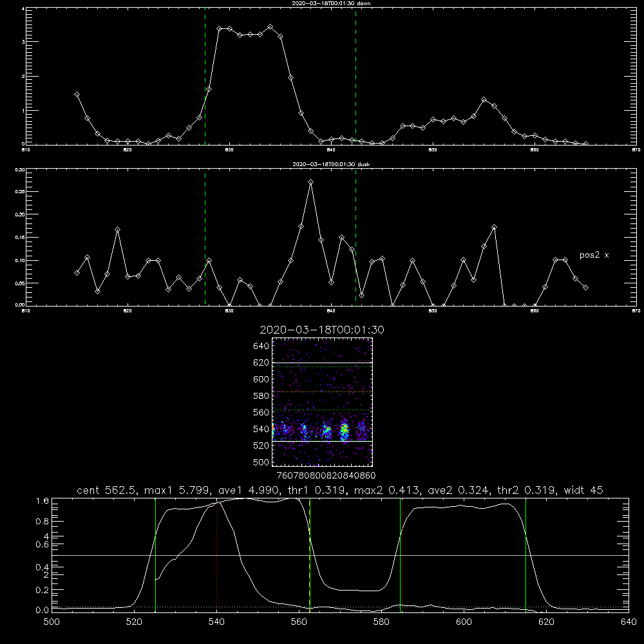
Task: Click the "580" x-axis label of bottom plot
Action: 381,622
